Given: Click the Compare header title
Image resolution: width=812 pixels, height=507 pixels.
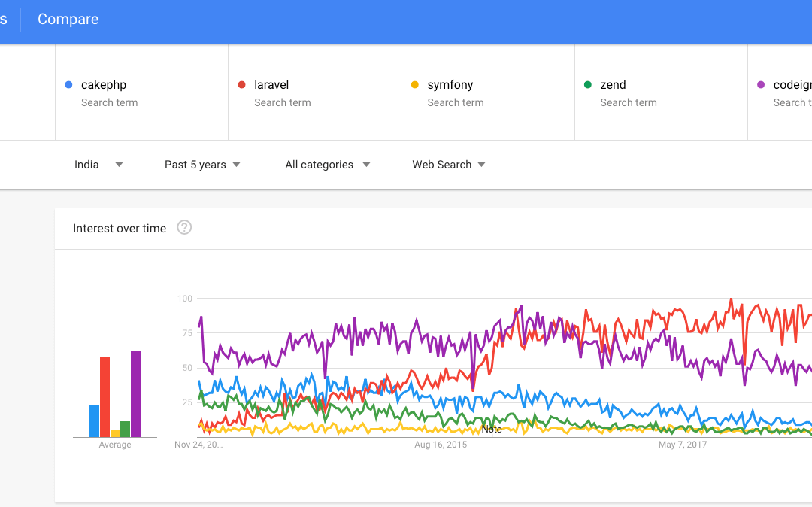Looking at the screenshot, I should point(68,19).
